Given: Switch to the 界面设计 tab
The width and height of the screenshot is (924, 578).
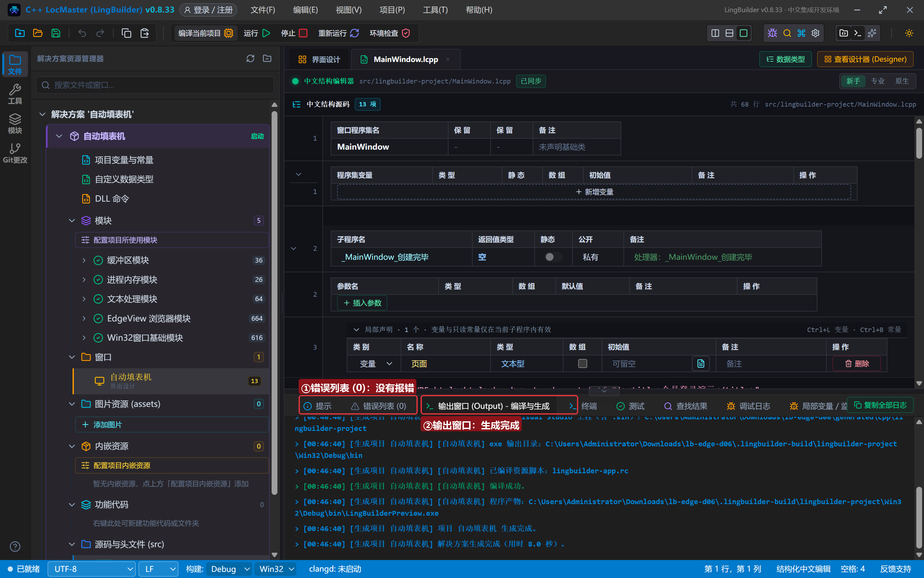Looking at the screenshot, I should pyautogui.click(x=319, y=59).
